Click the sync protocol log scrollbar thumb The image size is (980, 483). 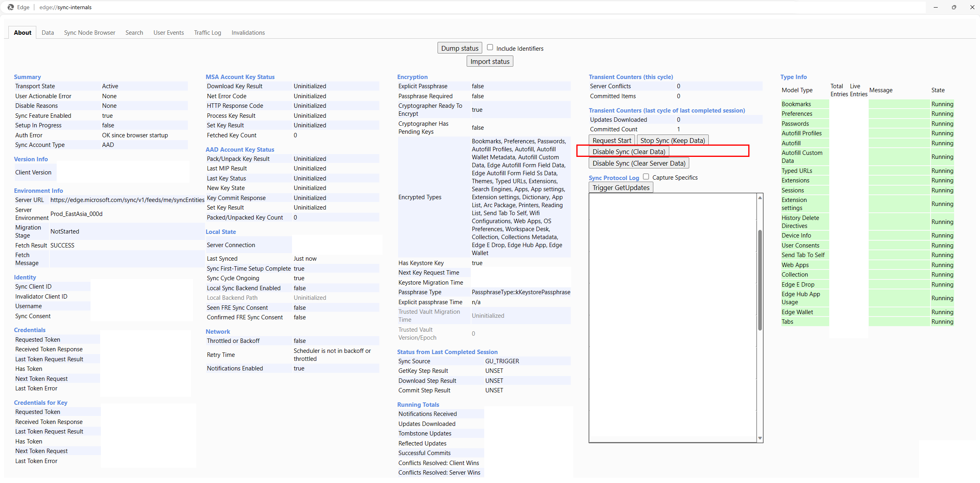pyautogui.click(x=760, y=279)
